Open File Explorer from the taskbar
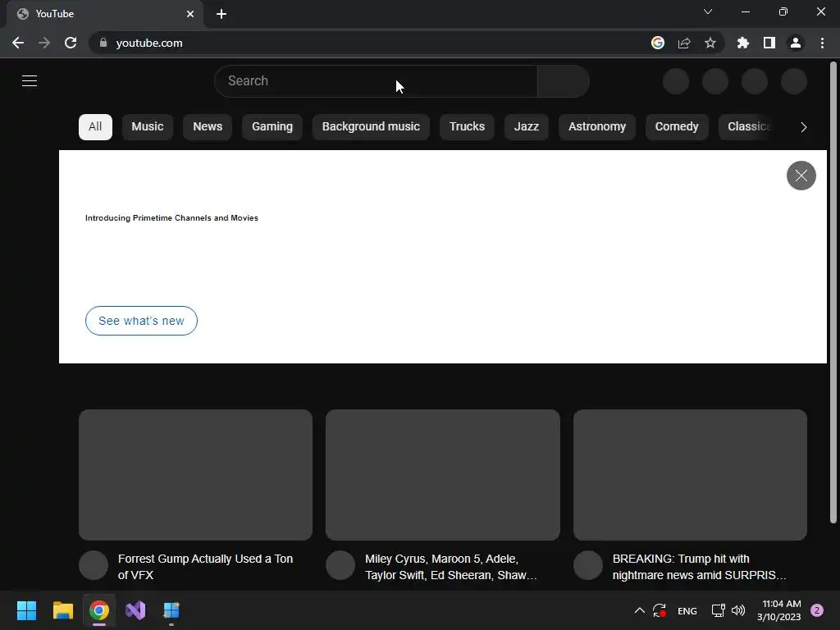 pyautogui.click(x=62, y=610)
